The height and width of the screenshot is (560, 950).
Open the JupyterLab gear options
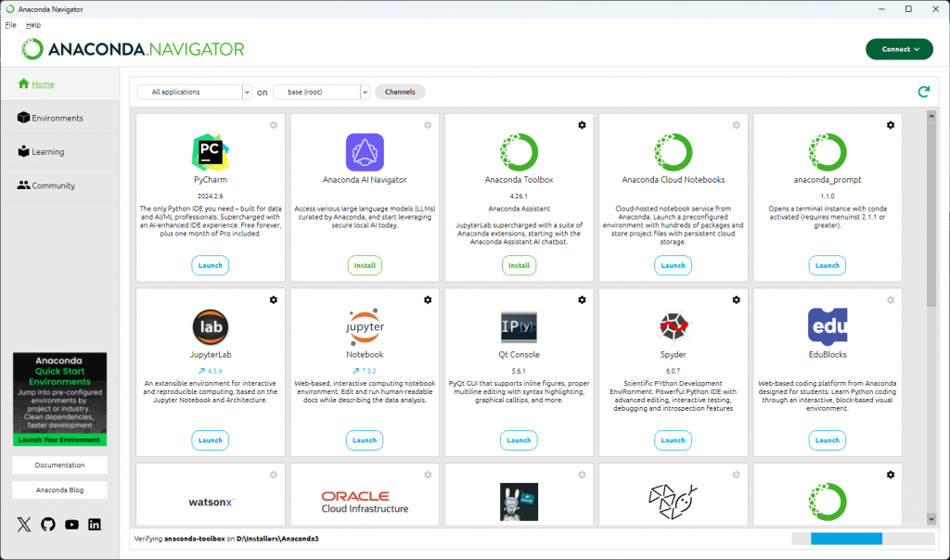274,300
